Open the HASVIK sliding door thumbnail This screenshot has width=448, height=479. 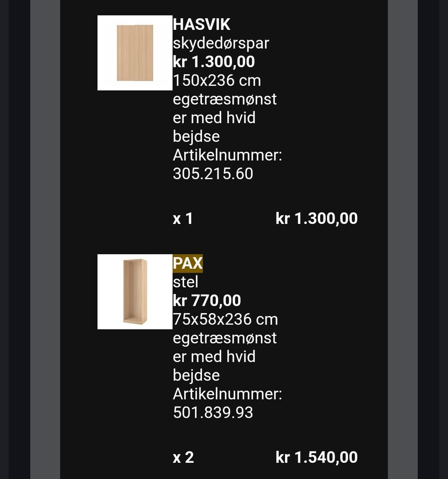[135, 53]
